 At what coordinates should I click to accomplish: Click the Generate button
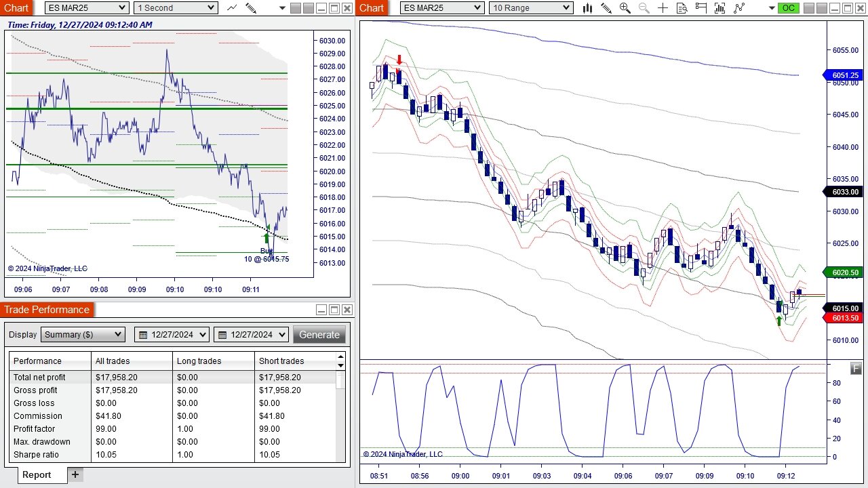point(319,335)
